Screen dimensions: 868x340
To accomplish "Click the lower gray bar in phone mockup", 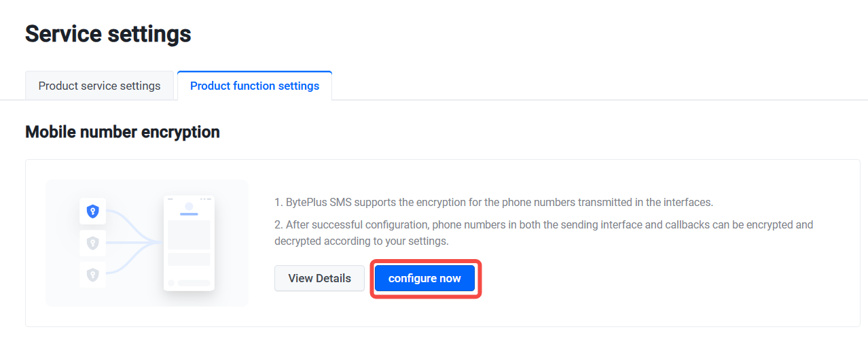I will (189, 259).
